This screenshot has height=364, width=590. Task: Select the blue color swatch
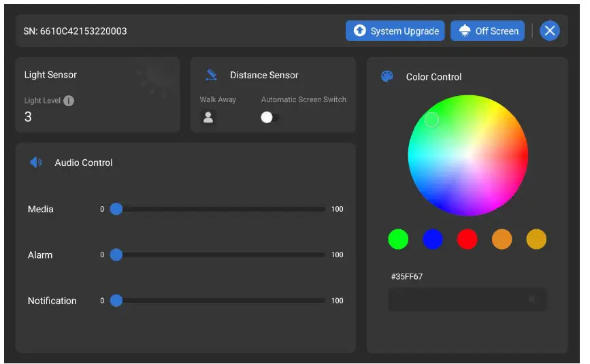coord(433,239)
